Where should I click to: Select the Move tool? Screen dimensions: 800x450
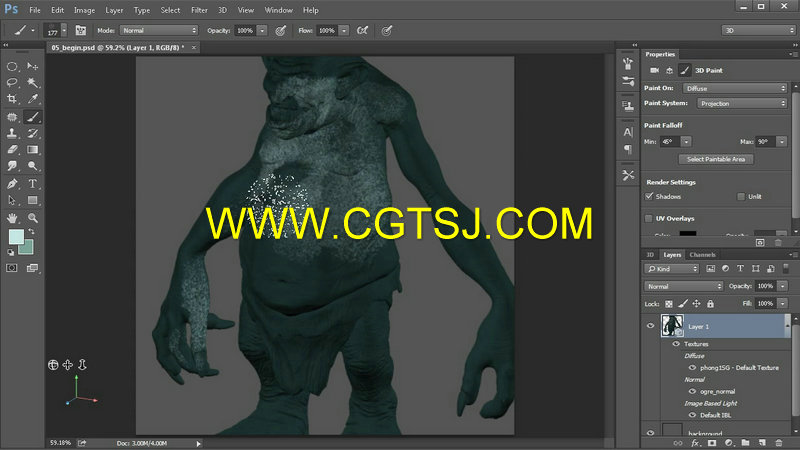33,66
